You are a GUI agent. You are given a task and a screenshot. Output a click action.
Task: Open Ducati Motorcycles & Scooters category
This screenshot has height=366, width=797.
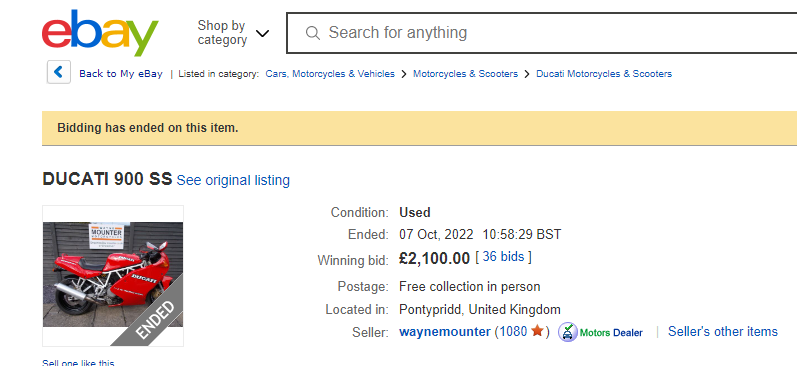point(604,74)
